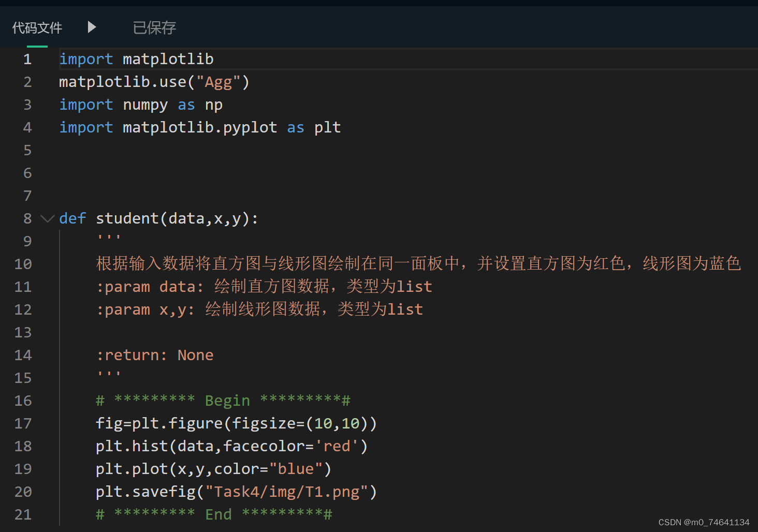Click the pyplot import on line 4
The height and width of the screenshot is (532, 758).
click(199, 127)
